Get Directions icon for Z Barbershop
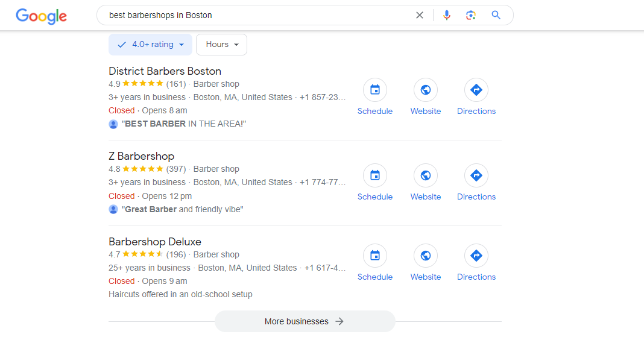 pos(476,175)
